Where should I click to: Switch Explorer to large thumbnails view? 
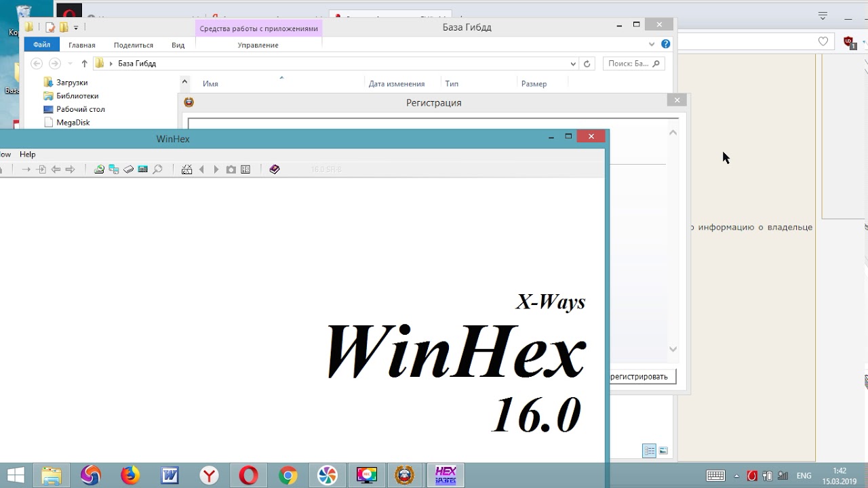tap(663, 451)
